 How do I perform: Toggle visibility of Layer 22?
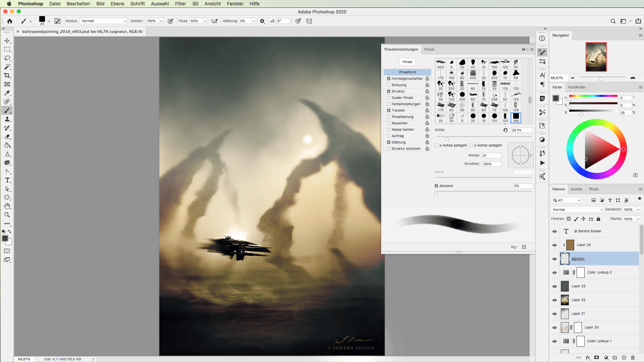pyautogui.click(x=554, y=300)
